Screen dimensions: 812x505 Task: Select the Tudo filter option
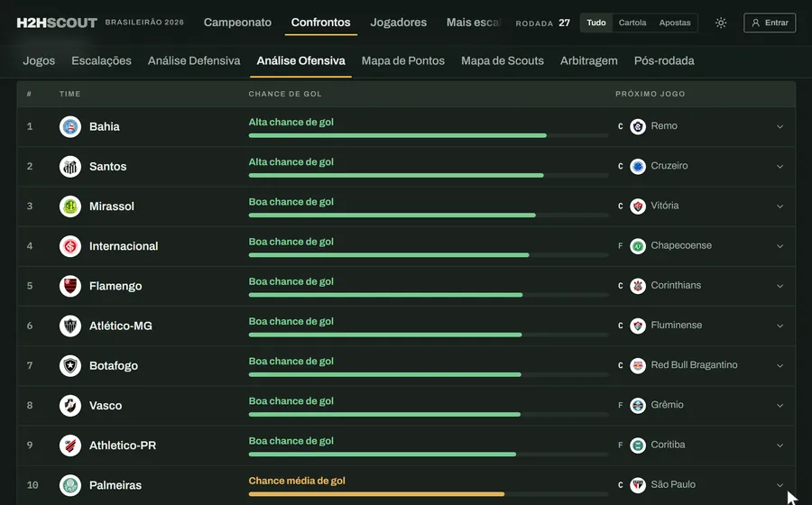(x=596, y=23)
